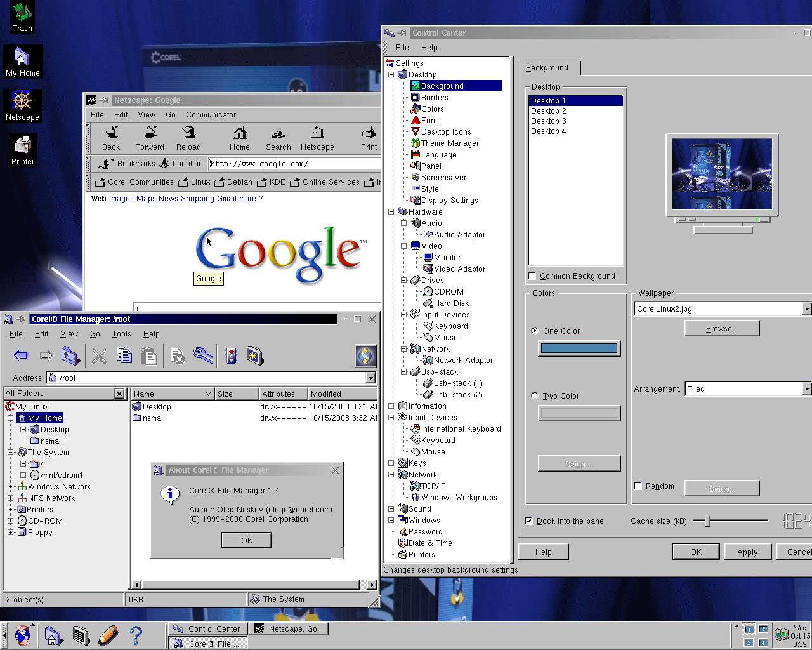Click the Search icon in Netscape toolbar

tap(278, 138)
